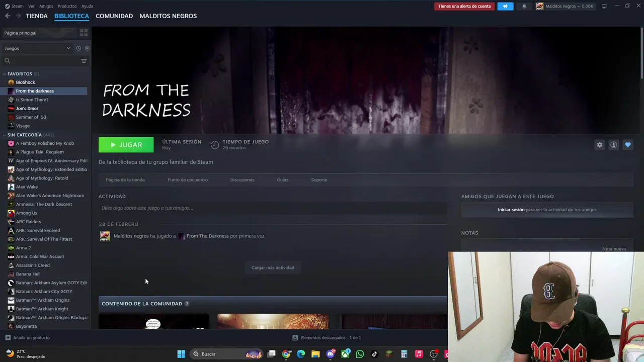Go to the TIENDA tab

[37, 16]
